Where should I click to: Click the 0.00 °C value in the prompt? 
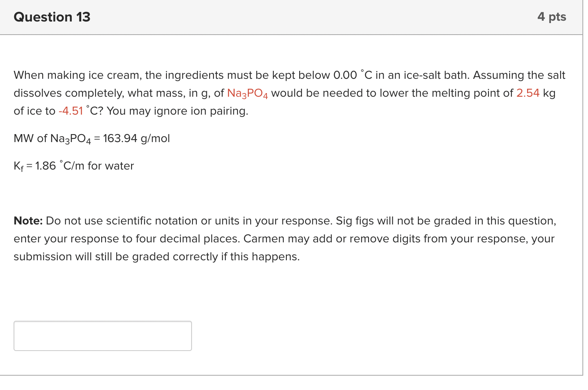[346, 75]
